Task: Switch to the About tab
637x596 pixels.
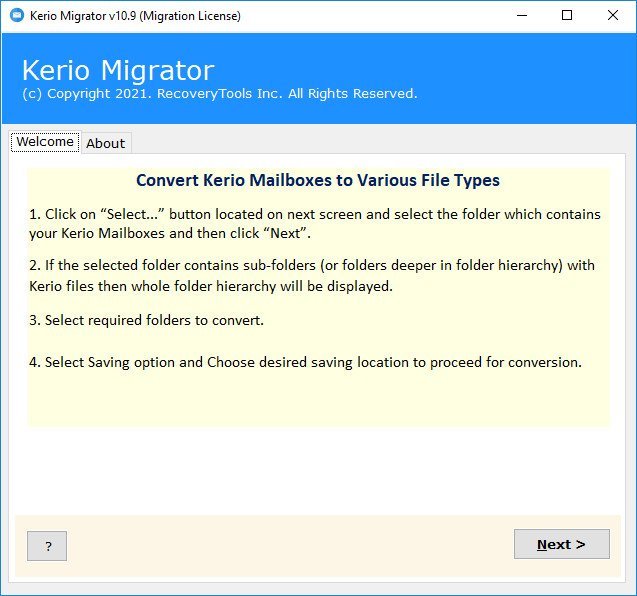Action: (x=106, y=143)
